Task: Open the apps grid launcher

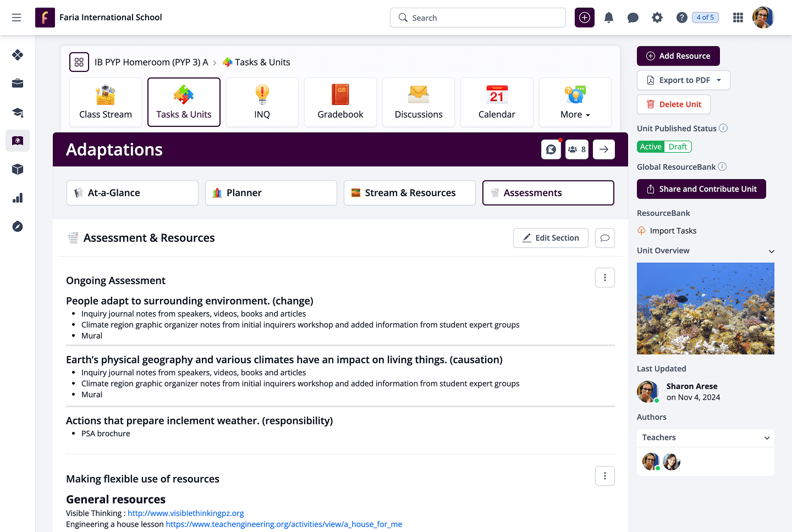Action: pos(738,18)
